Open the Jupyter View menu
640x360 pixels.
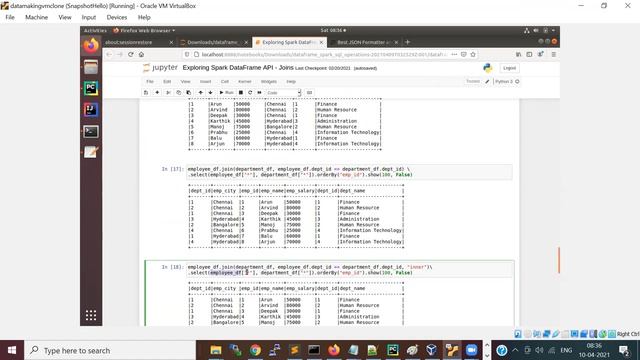tap(185, 82)
